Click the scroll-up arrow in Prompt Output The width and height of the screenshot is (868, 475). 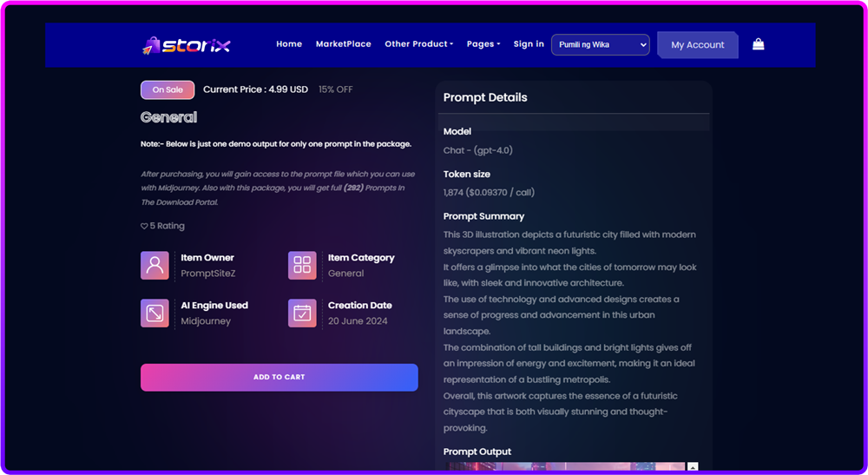pyautogui.click(x=693, y=467)
